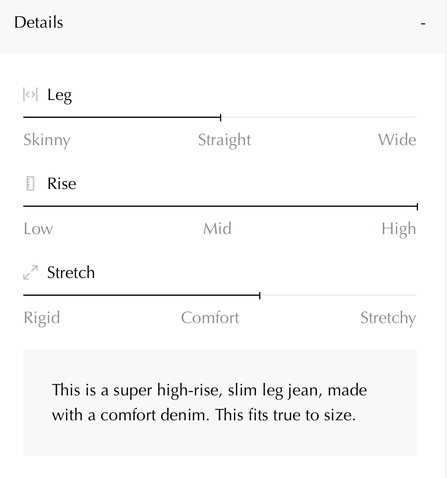
Task: Click the Mid rise label
Action: (x=217, y=229)
